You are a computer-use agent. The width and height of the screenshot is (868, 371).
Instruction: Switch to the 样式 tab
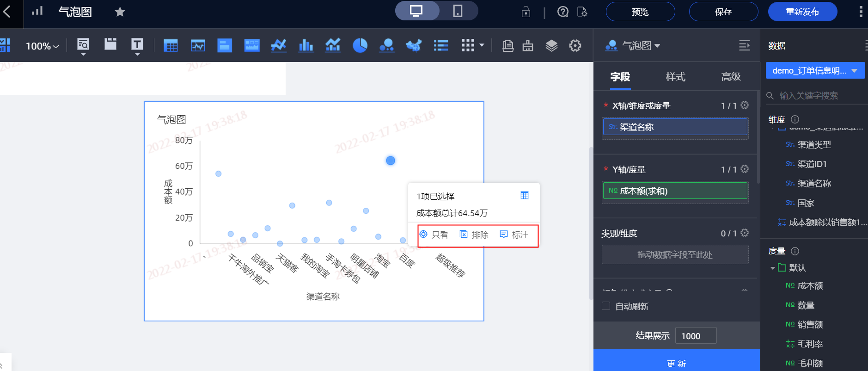[676, 77]
